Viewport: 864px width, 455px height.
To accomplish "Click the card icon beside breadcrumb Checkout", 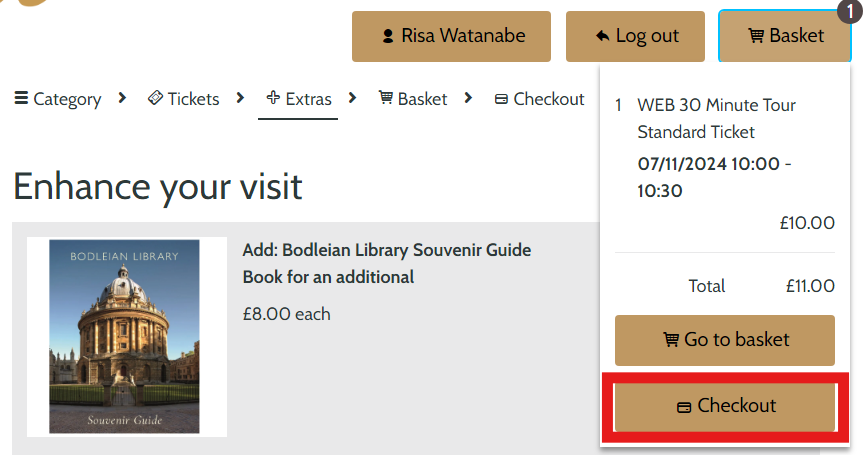I will 501,99.
